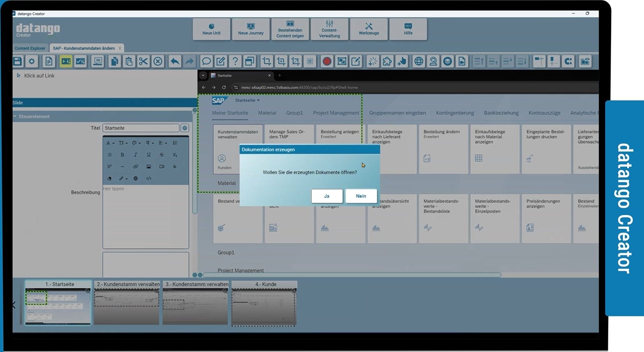
Task: Click the globe icon beside Titel field
Action: coord(185,128)
